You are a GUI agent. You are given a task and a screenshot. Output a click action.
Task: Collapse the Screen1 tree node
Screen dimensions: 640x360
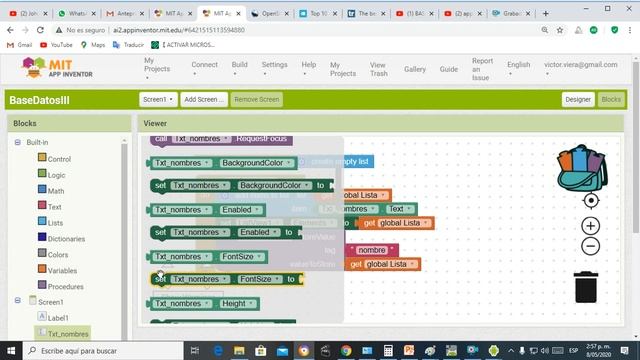coord(18,300)
